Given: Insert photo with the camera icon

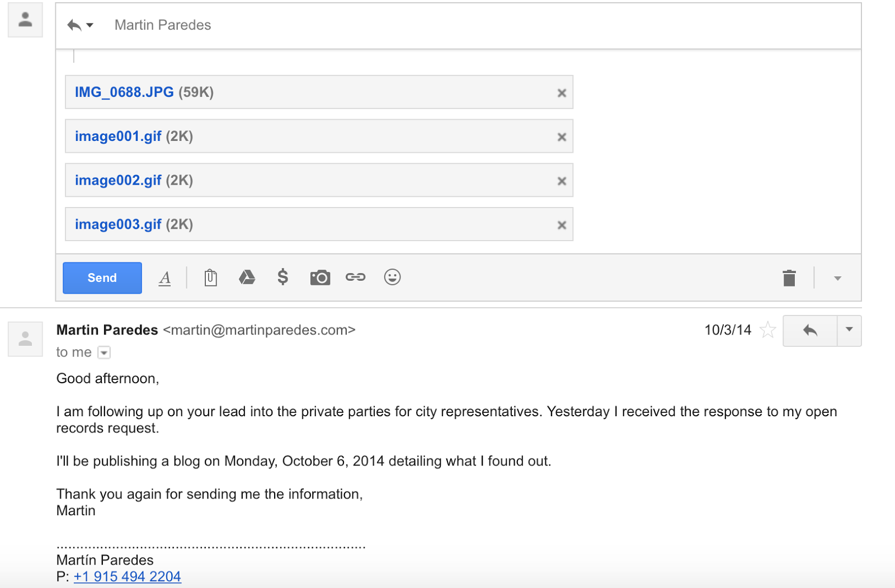Looking at the screenshot, I should [320, 277].
